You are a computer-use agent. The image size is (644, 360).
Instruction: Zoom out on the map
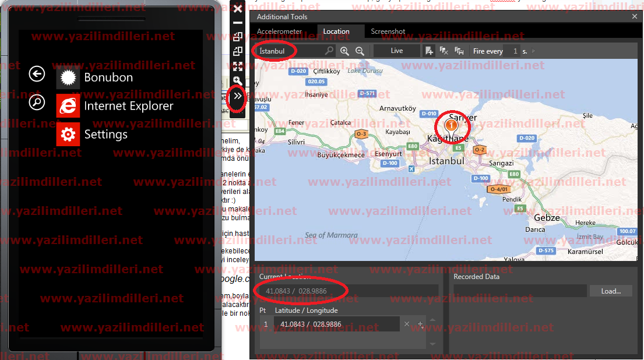pyautogui.click(x=360, y=51)
